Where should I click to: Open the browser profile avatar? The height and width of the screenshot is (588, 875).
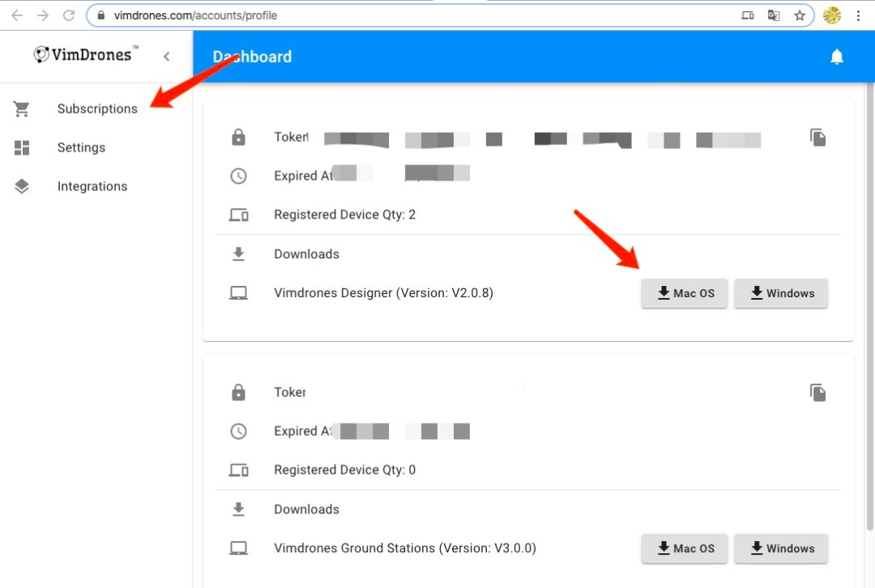(x=831, y=15)
